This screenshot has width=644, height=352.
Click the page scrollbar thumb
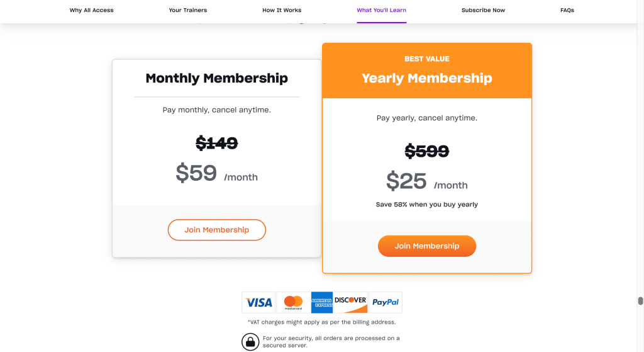(x=640, y=301)
